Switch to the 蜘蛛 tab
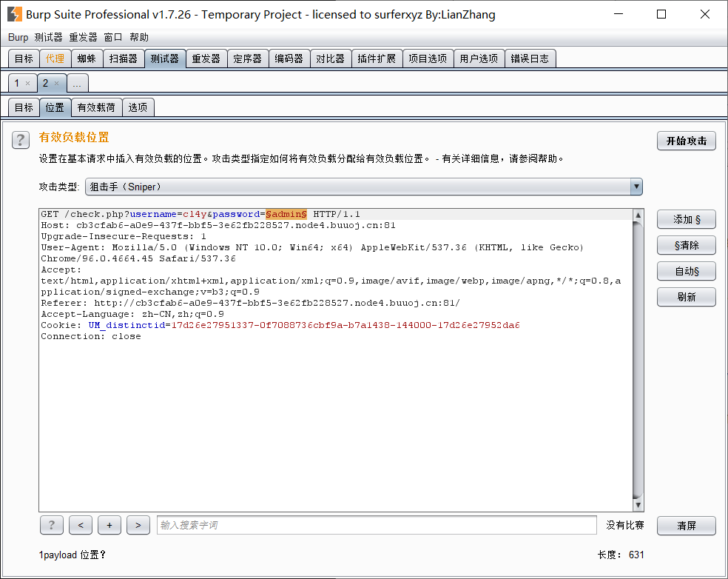 pyautogui.click(x=87, y=58)
